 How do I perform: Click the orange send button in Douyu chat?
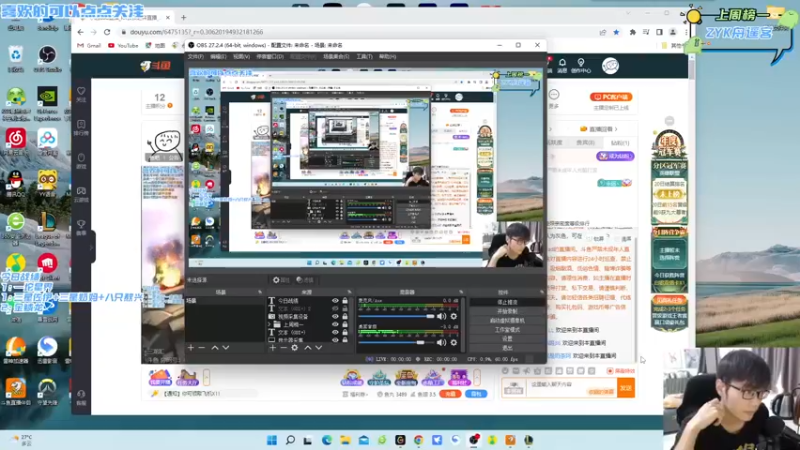tap(626, 388)
